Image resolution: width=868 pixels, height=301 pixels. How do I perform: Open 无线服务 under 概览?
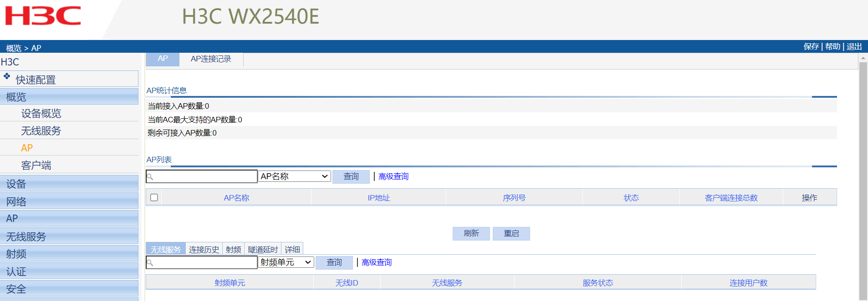[x=41, y=130]
